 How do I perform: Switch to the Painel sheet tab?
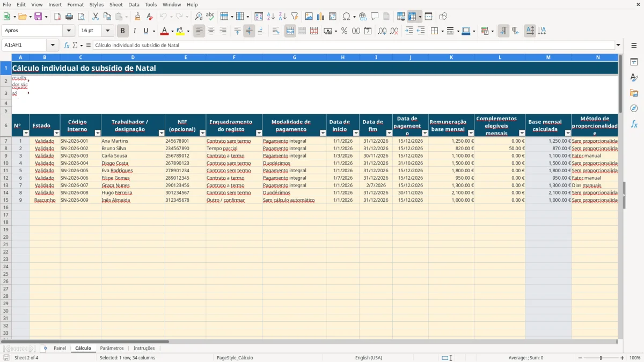tap(60, 348)
